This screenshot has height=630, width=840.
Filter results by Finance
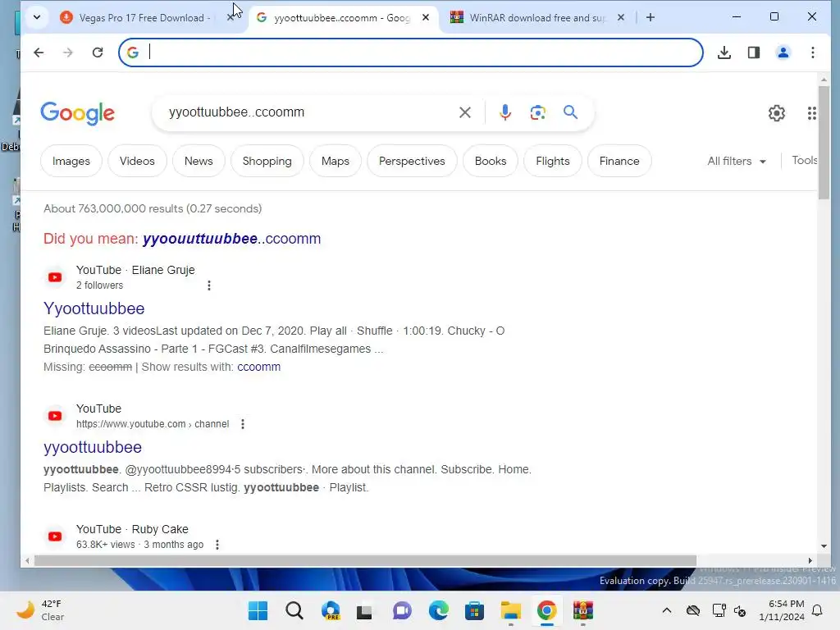click(x=619, y=162)
